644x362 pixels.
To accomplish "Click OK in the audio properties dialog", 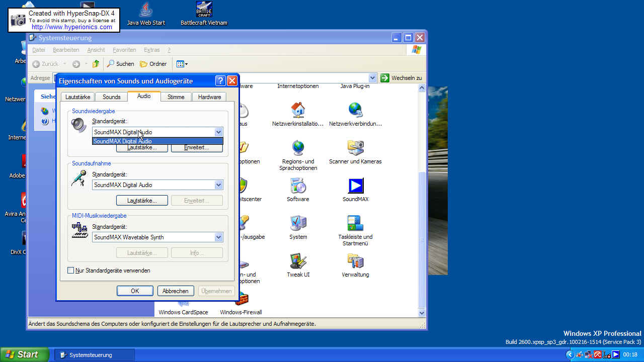I will [135, 291].
